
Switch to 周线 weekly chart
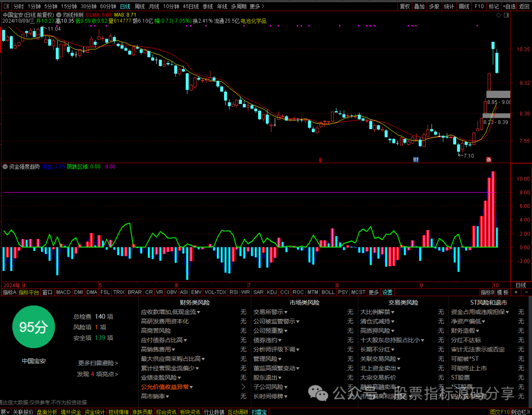tap(139, 6)
